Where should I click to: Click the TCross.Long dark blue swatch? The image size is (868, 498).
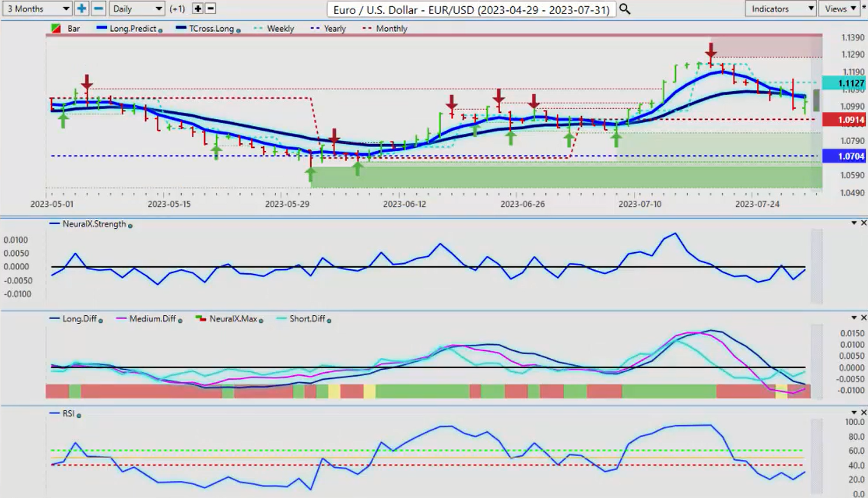point(181,29)
